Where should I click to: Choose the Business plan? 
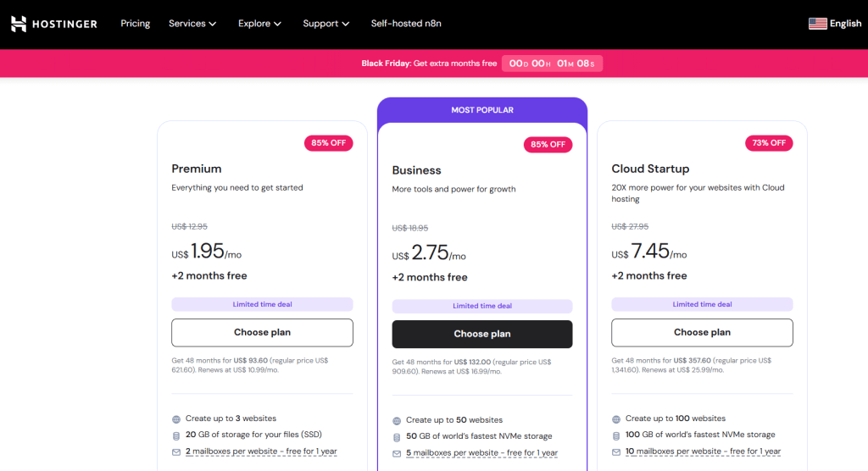pos(482,334)
